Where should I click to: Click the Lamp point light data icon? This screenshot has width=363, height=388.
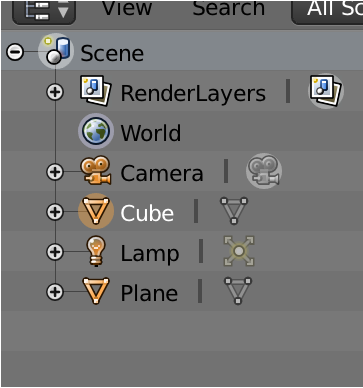click(239, 251)
